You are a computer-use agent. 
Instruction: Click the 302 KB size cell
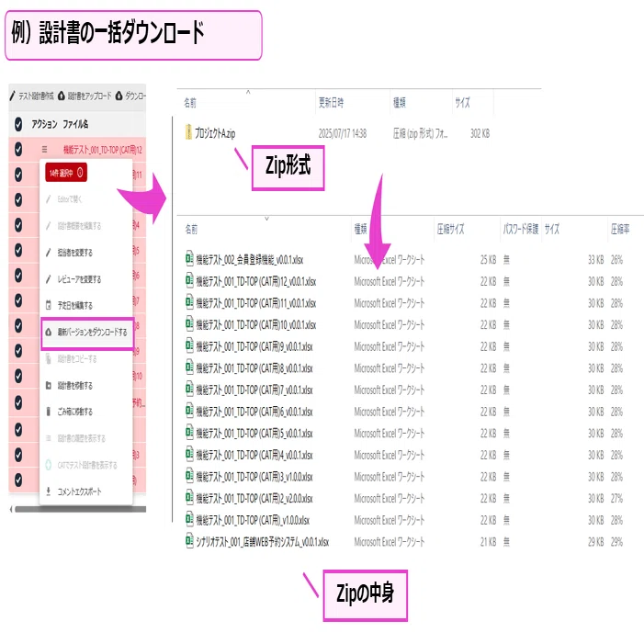pyautogui.click(x=480, y=133)
